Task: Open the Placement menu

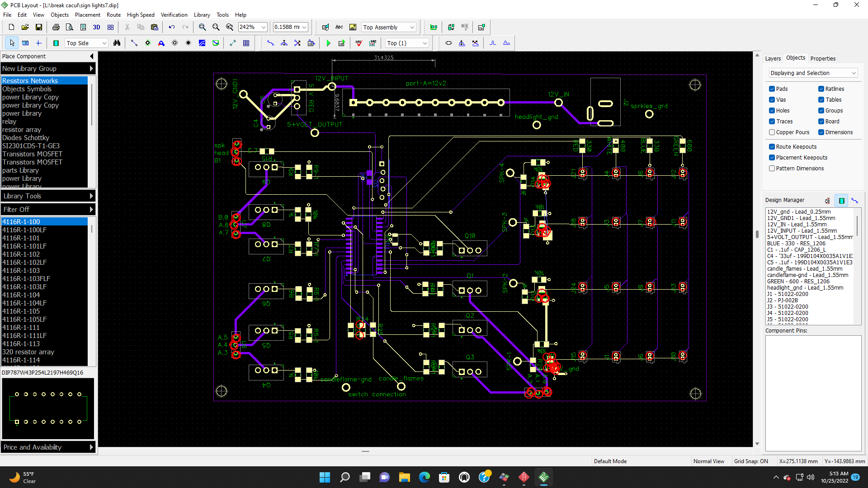Action: tap(88, 15)
